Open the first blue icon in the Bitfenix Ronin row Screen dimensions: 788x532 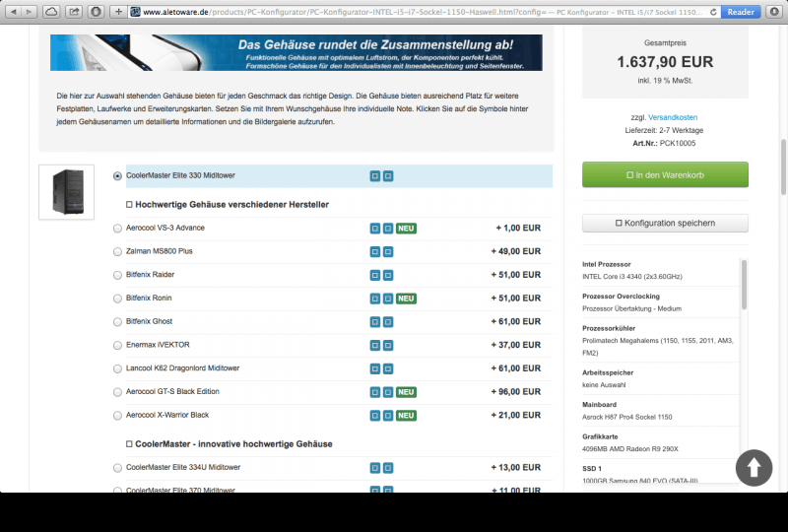[375, 299]
